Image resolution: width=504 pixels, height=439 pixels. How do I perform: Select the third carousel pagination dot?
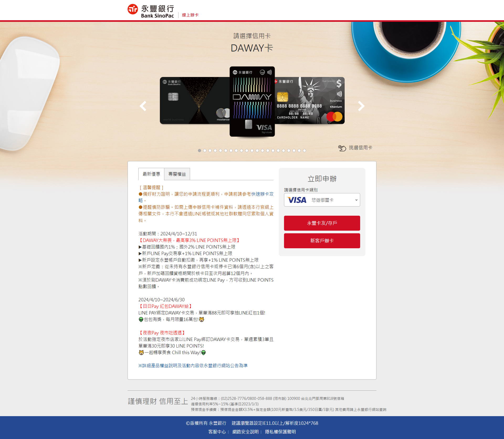point(210,151)
